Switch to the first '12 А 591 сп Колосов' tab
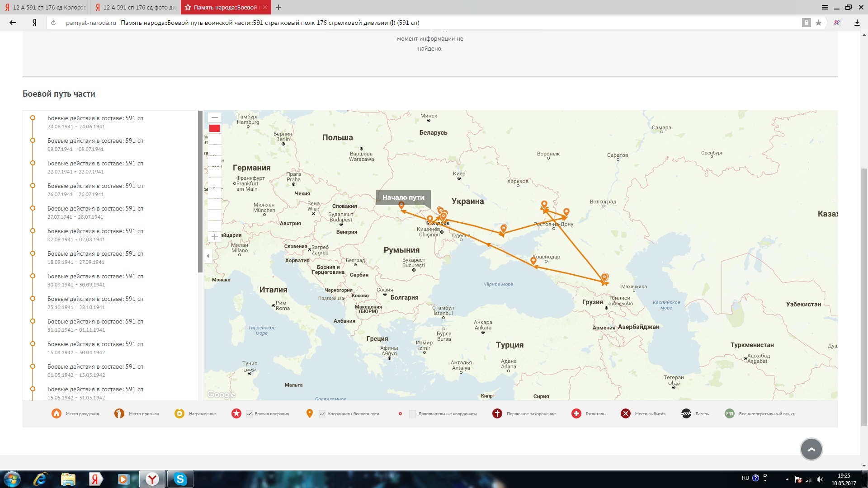The image size is (868, 488). tap(45, 7)
